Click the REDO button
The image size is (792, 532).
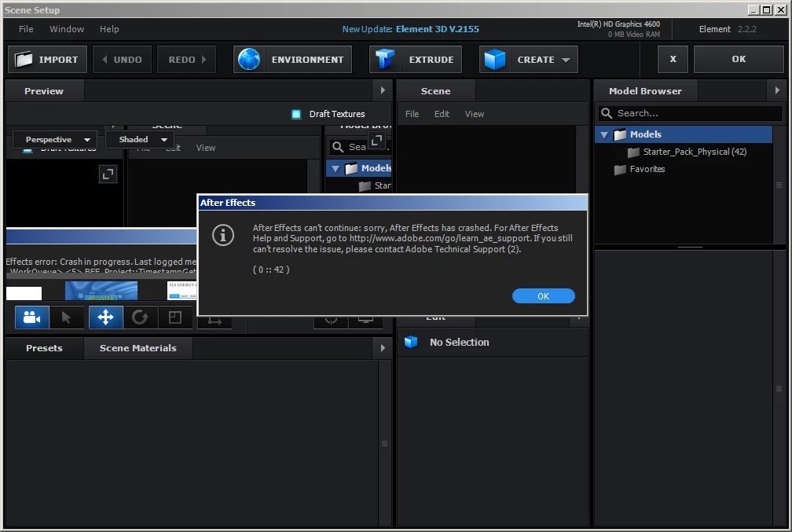pos(186,60)
